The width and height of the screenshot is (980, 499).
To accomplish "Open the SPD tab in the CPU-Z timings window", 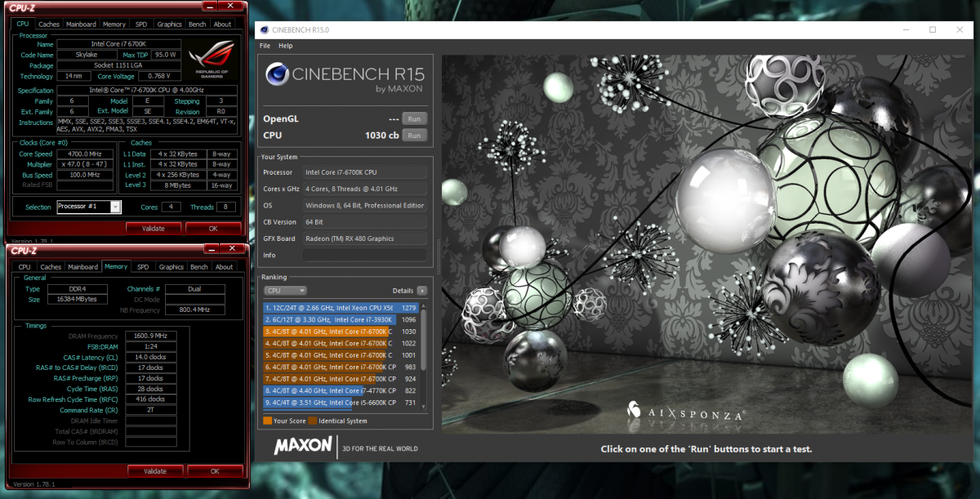I will [x=143, y=267].
